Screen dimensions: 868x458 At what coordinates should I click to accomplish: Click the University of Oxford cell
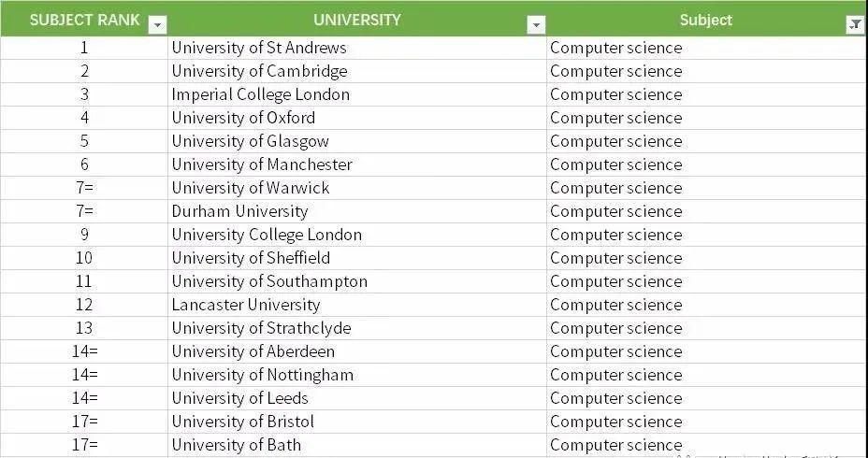[357, 118]
